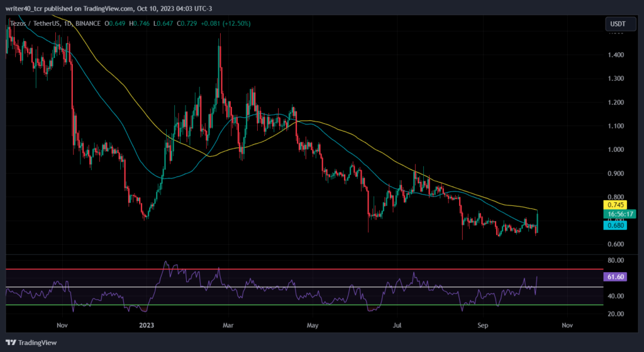
Task: Click the green 16:56:17 countdown price label
Action: coord(619,214)
